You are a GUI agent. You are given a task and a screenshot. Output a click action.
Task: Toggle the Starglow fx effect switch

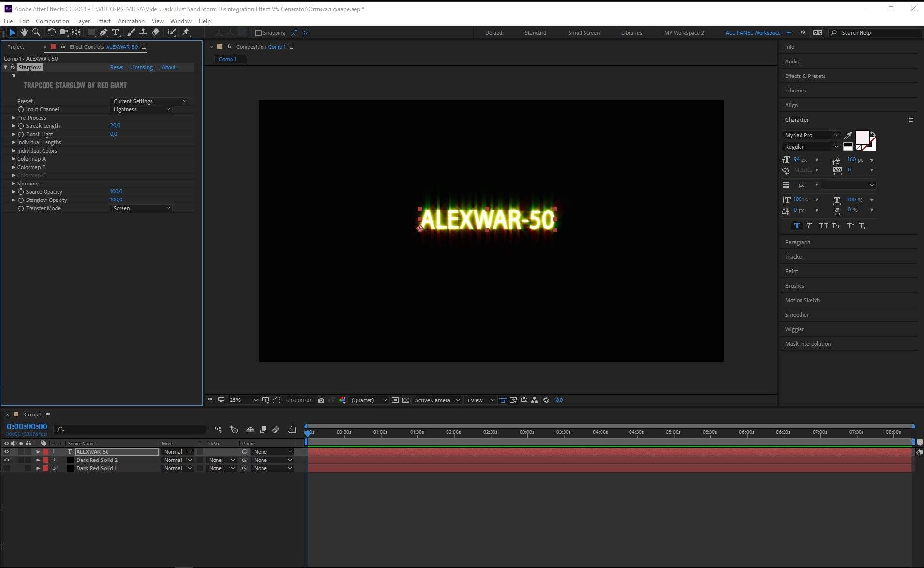pos(13,67)
